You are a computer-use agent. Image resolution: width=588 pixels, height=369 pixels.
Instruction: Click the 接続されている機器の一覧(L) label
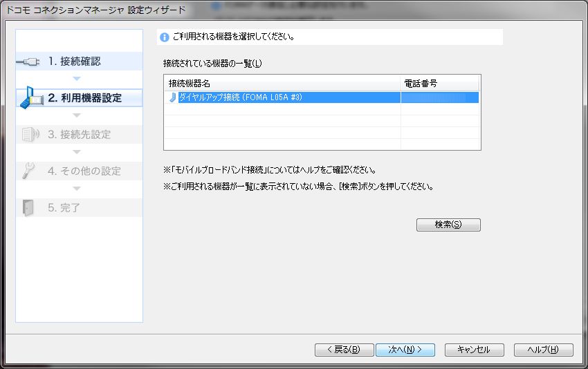212,64
